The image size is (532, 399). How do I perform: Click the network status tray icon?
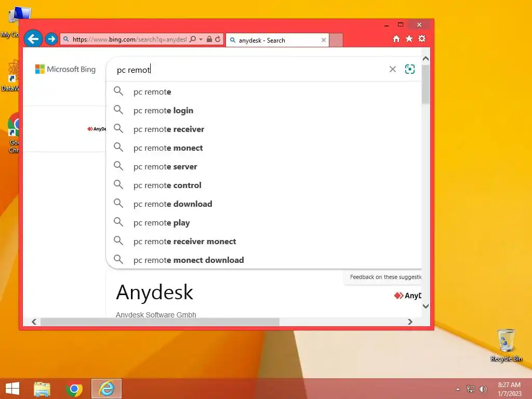[x=471, y=389]
